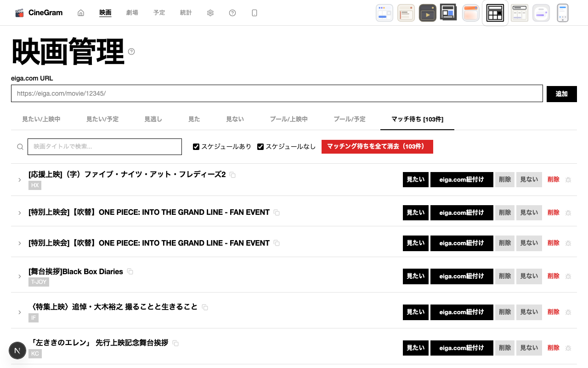This screenshot has height=368, width=588.
Task: Click the help circle icon in navbar
Action: point(232,13)
